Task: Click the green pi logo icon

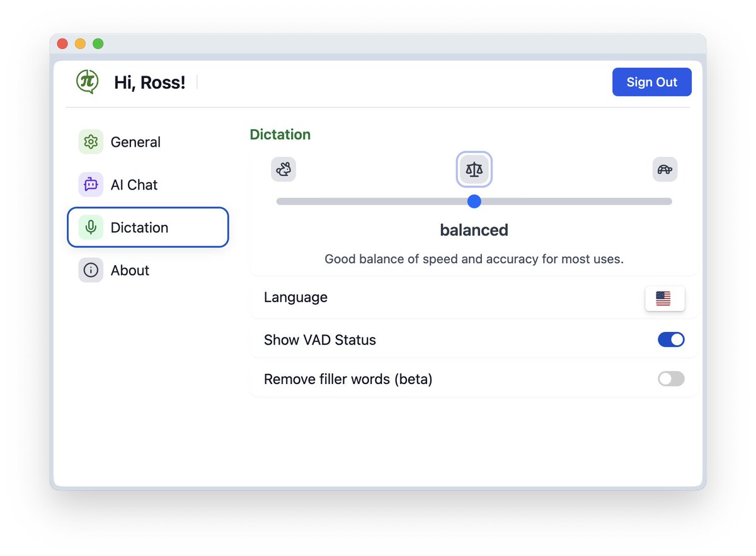Action: pos(88,82)
